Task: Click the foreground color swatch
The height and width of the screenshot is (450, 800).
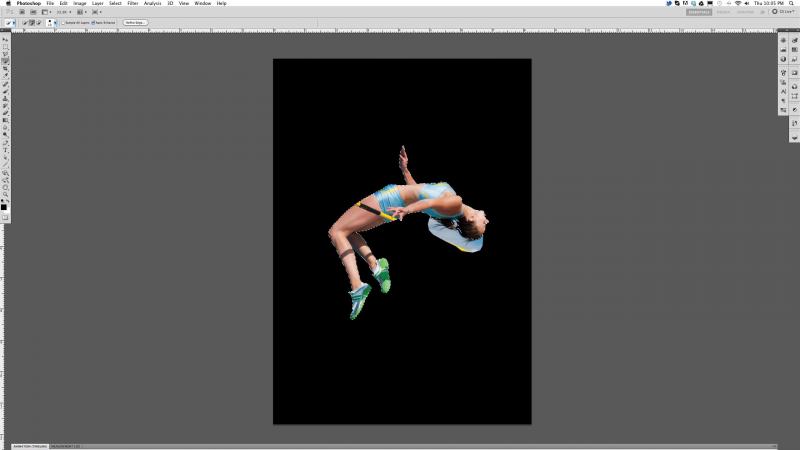Action: (x=3, y=205)
